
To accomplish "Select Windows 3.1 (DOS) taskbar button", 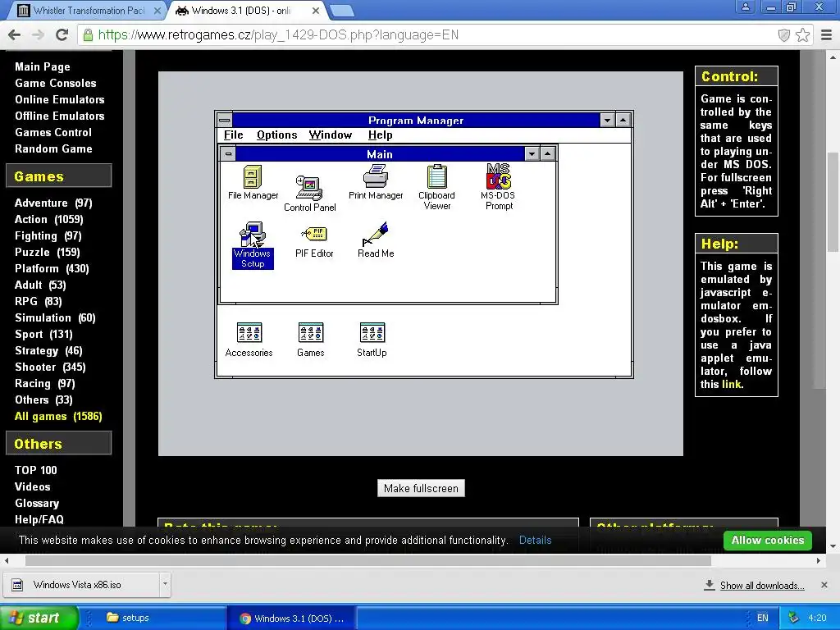I will pos(292,619).
